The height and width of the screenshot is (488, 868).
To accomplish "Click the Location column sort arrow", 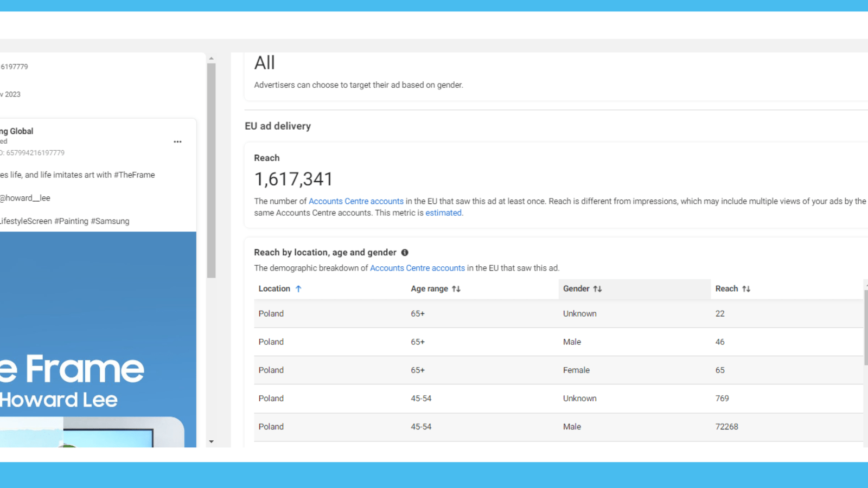I will (x=298, y=288).
